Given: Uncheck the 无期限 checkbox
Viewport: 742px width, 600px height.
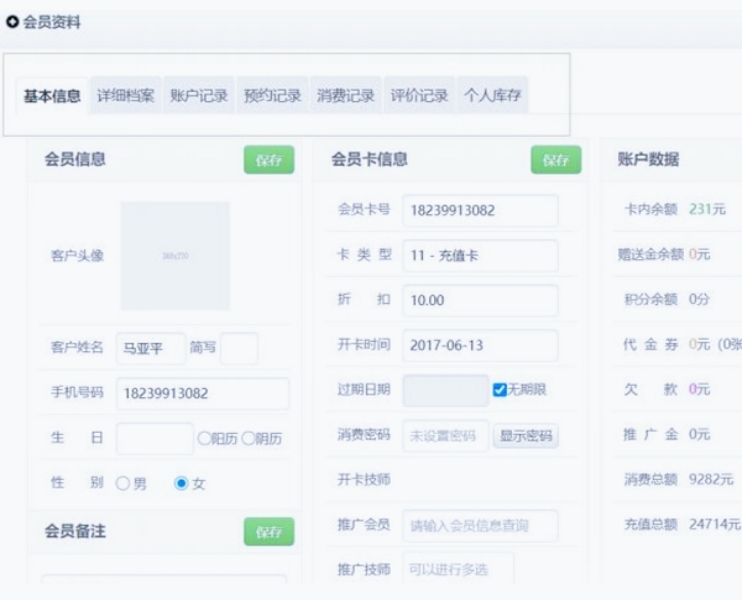Looking at the screenshot, I should [x=500, y=390].
